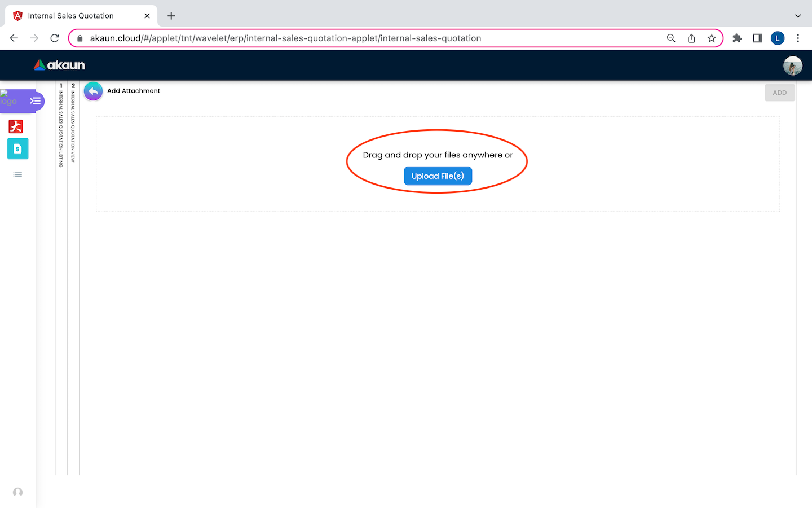812x508 pixels.
Task: Click the browser back arrow
Action: tap(14, 38)
